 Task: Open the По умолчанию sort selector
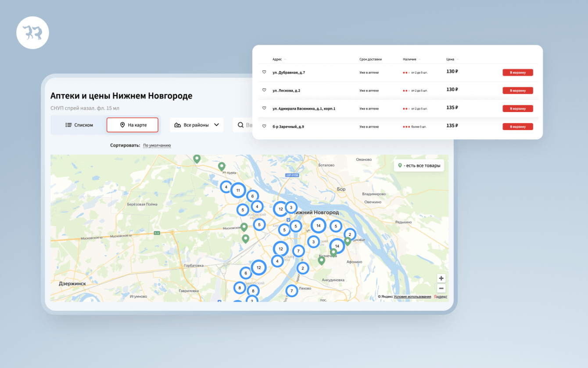(x=157, y=145)
